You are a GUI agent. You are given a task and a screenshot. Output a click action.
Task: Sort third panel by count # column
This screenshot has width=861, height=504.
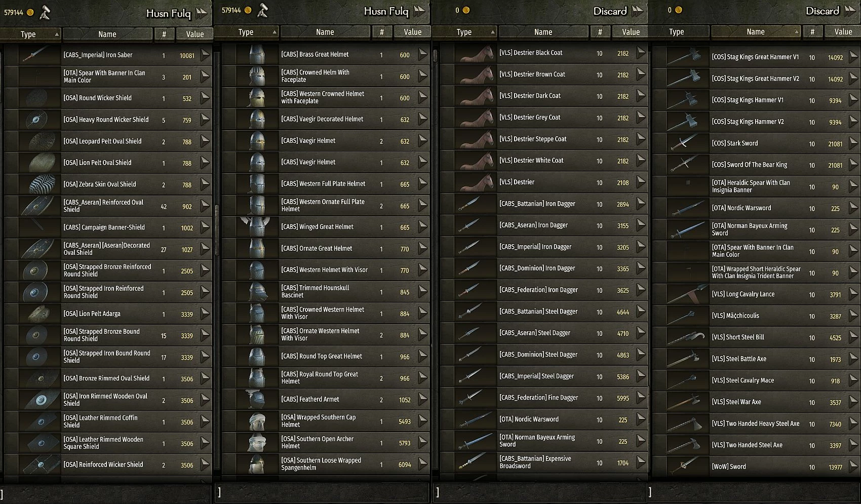pyautogui.click(x=600, y=32)
